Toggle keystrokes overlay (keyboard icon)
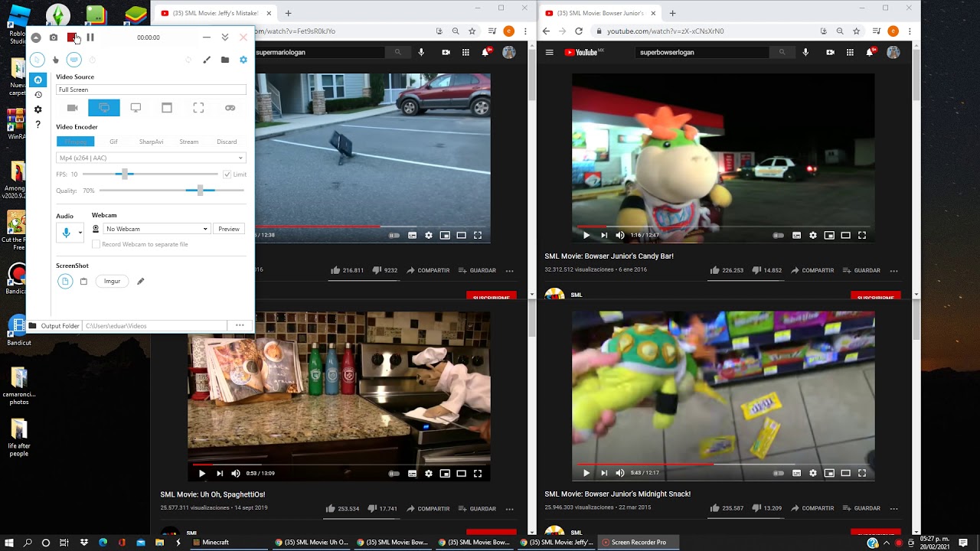Screen dimensions: 980x551 pyautogui.click(x=73, y=60)
